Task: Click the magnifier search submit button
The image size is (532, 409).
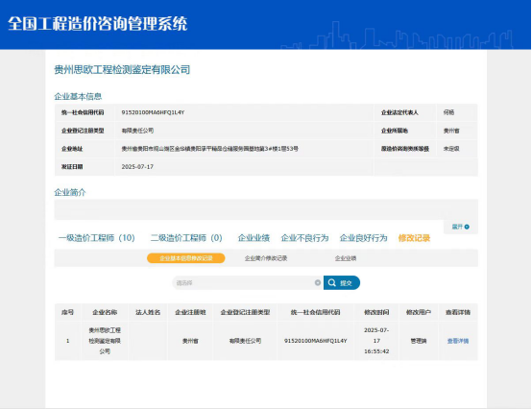Action: point(341,282)
